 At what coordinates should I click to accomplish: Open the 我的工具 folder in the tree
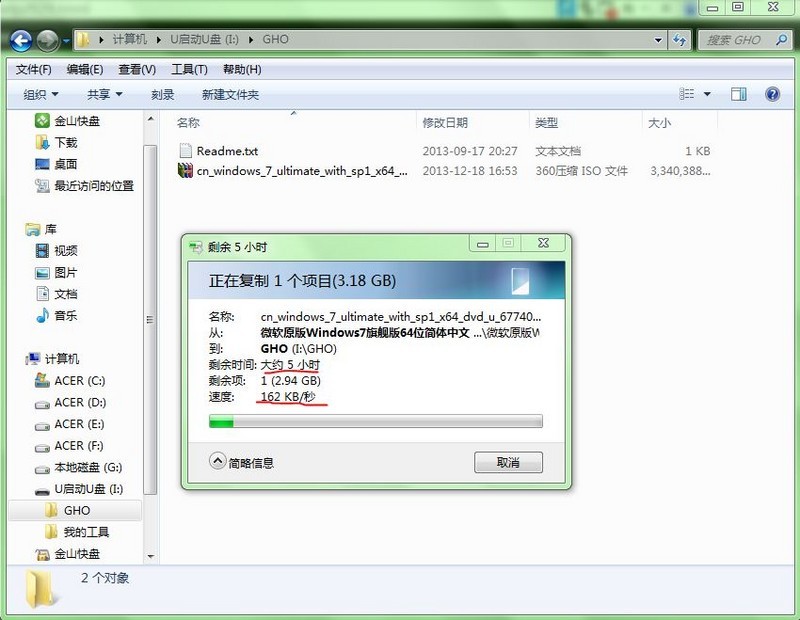click(x=77, y=532)
